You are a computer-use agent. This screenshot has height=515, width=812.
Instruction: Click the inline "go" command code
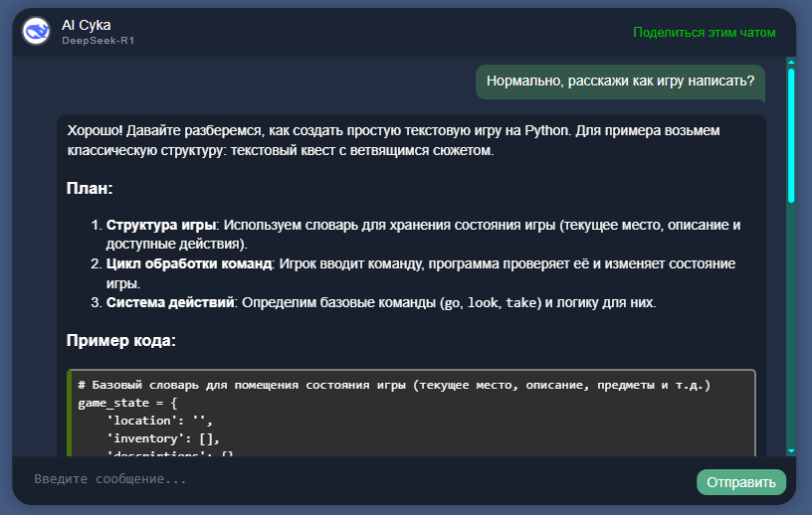point(452,303)
